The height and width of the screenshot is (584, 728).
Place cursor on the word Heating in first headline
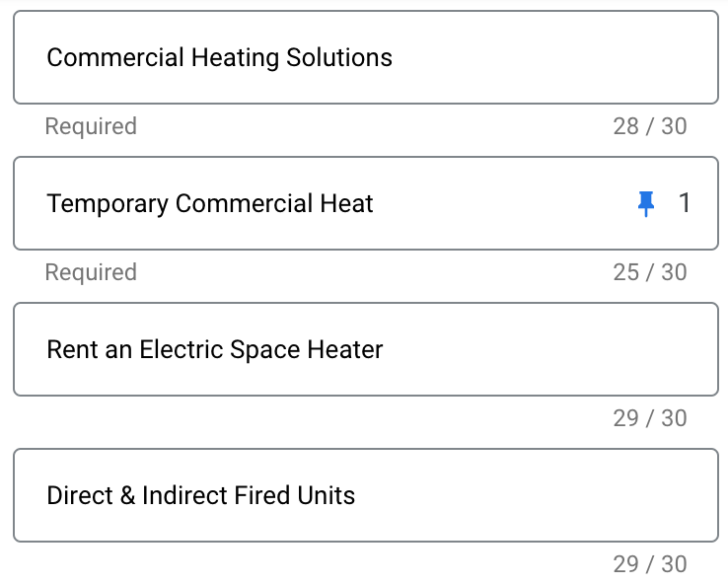pyautogui.click(x=235, y=58)
